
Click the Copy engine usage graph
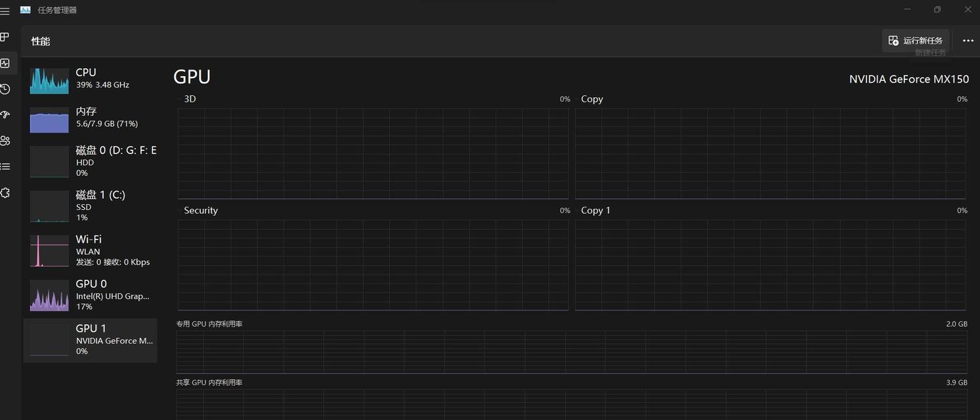771,154
